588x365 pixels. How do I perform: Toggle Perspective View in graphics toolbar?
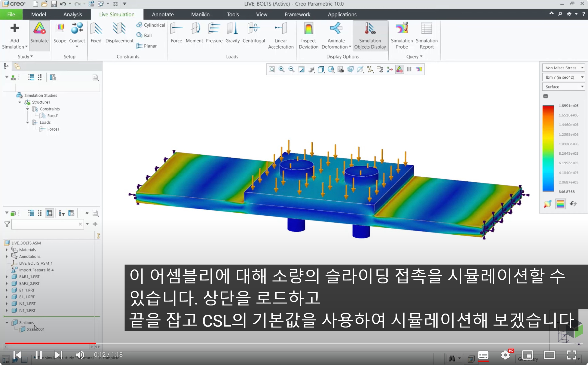pos(350,70)
